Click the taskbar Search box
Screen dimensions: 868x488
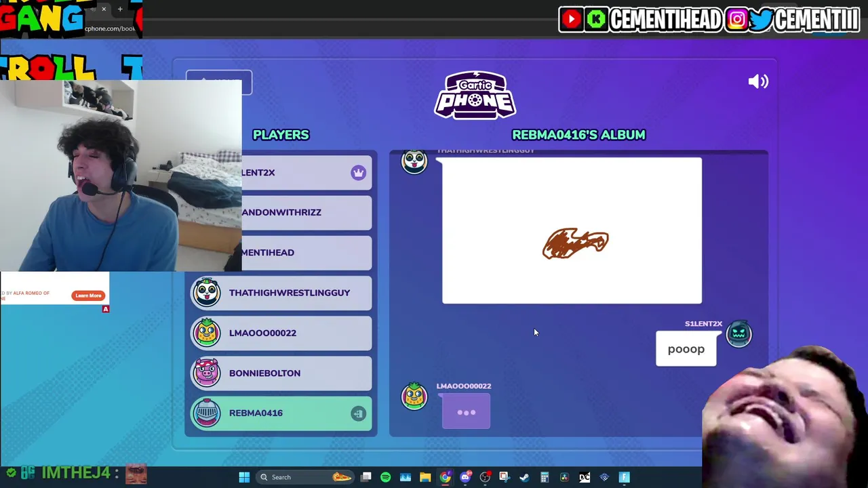[304, 477]
